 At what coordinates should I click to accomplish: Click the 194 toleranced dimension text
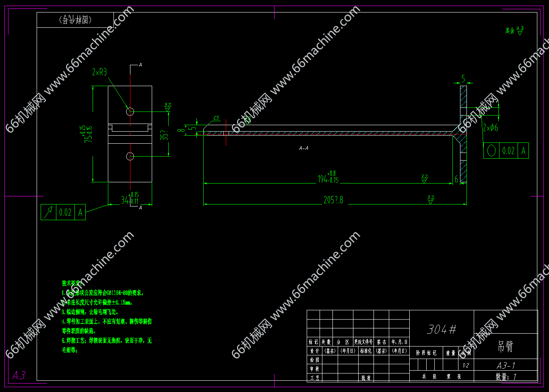point(328,178)
